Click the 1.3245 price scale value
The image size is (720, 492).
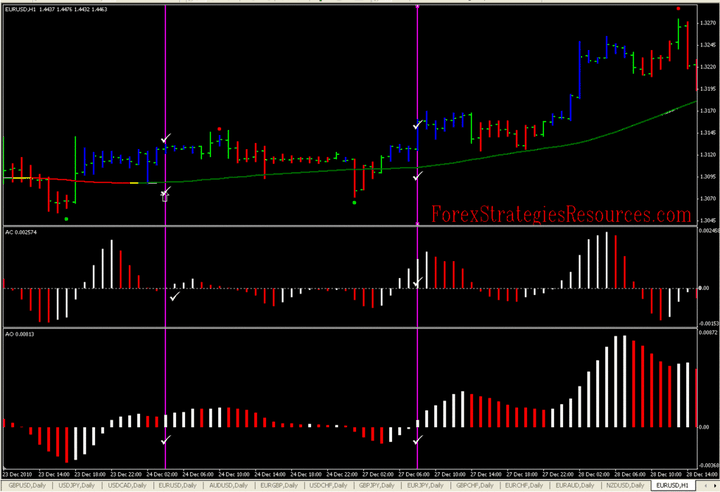point(708,45)
